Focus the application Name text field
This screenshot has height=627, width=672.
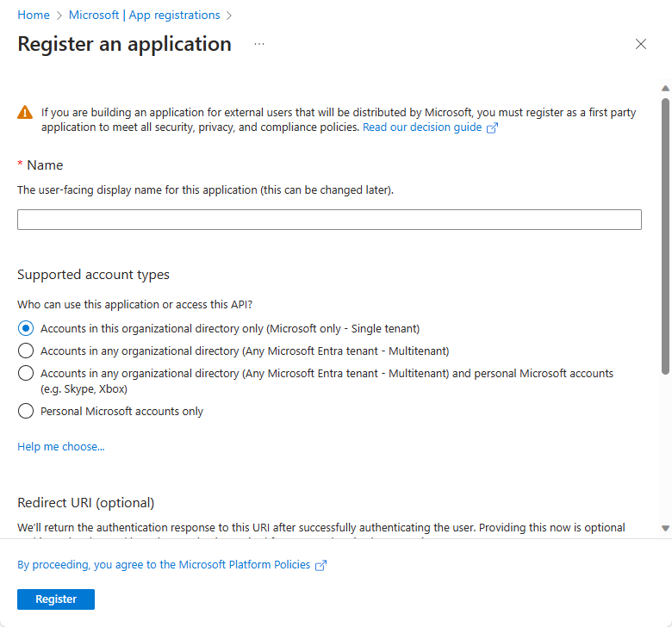329,220
